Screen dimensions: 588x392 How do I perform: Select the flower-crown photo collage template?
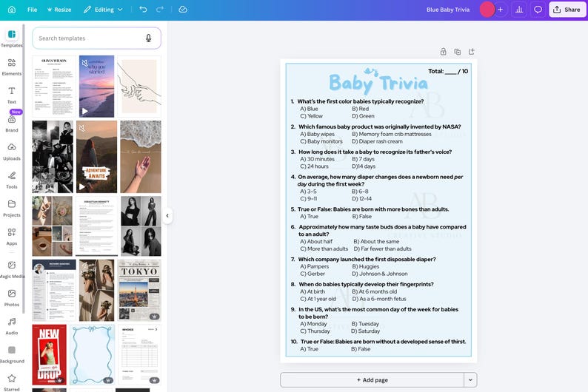pos(97,290)
